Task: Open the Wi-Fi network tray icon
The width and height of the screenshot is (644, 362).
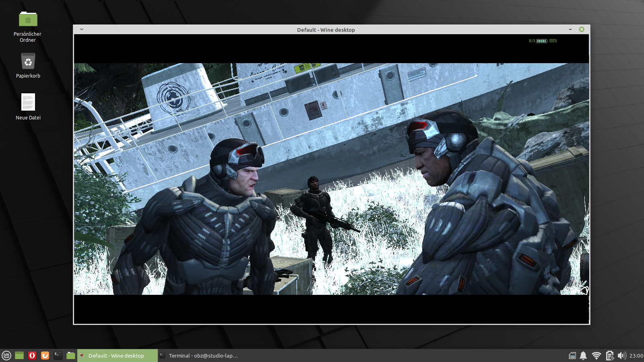Action: [597, 356]
